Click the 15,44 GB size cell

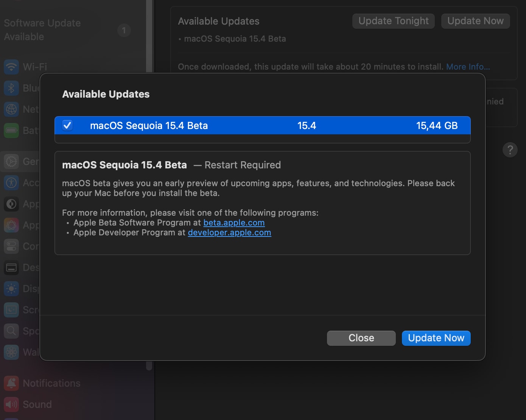pyautogui.click(x=437, y=126)
